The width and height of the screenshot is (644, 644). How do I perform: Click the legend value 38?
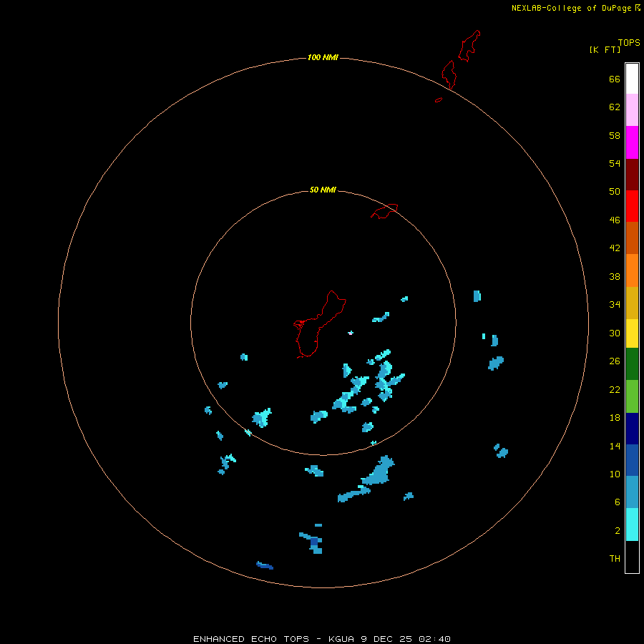pyautogui.click(x=615, y=276)
